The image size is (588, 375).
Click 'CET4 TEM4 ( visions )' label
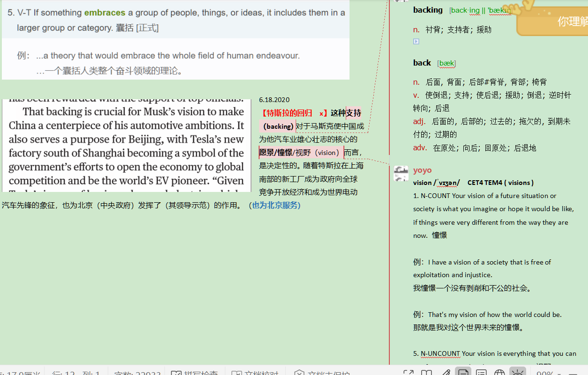[x=500, y=183]
